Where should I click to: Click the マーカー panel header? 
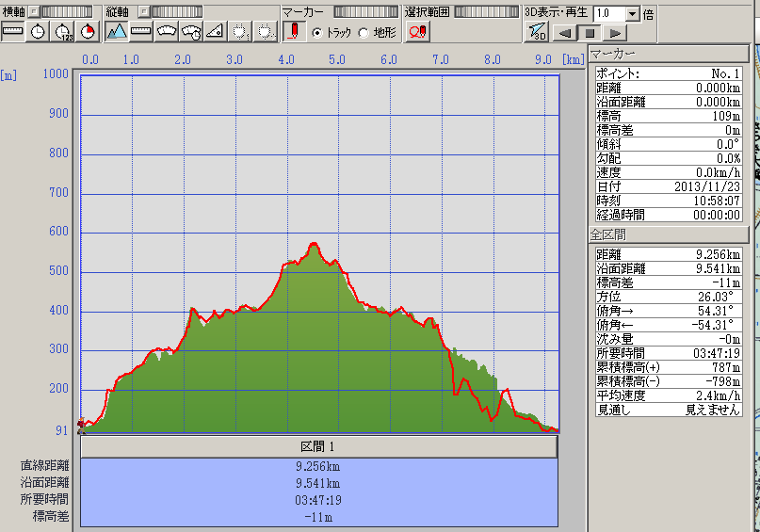pyautogui.click(x=671, y=54)
